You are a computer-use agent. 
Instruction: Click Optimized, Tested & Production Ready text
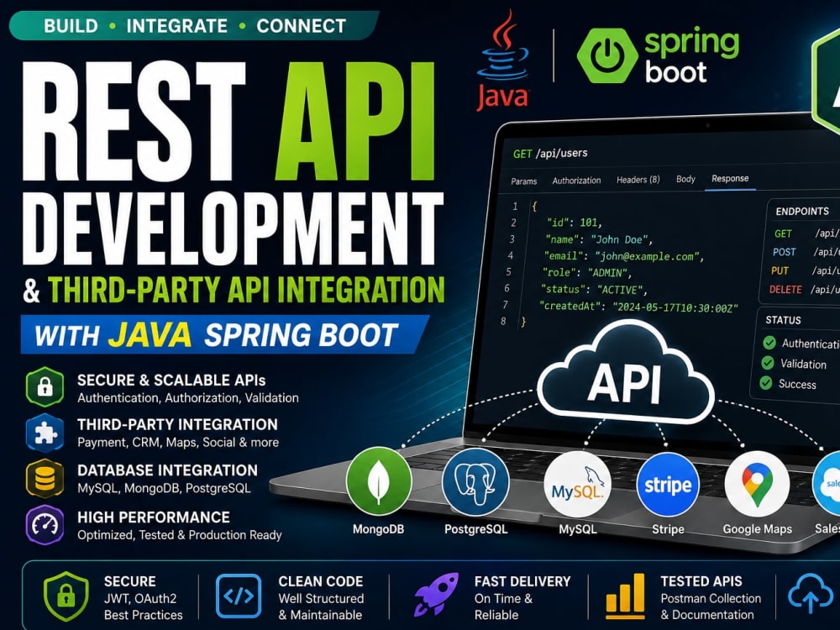180,534
